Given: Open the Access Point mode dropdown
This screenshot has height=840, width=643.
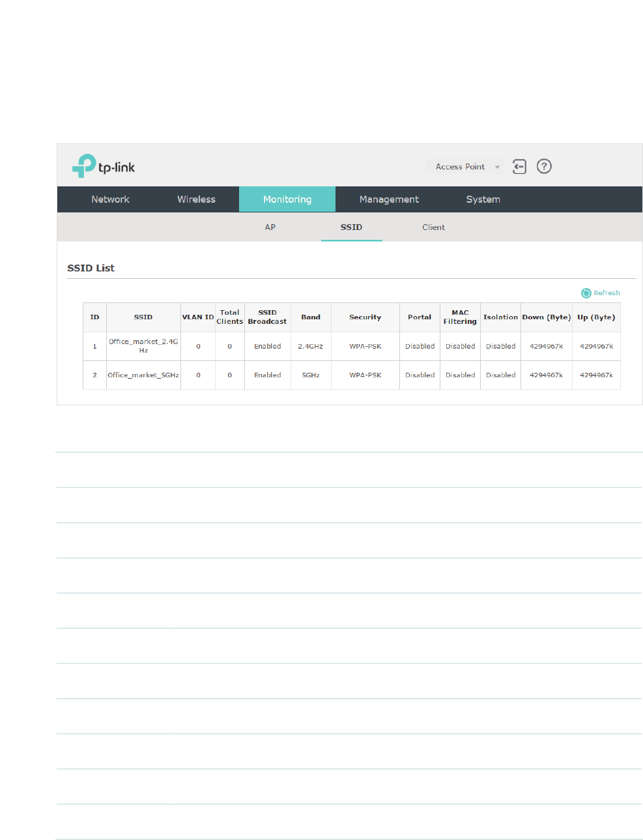Looking at the screenshot, I should [464, 167].
